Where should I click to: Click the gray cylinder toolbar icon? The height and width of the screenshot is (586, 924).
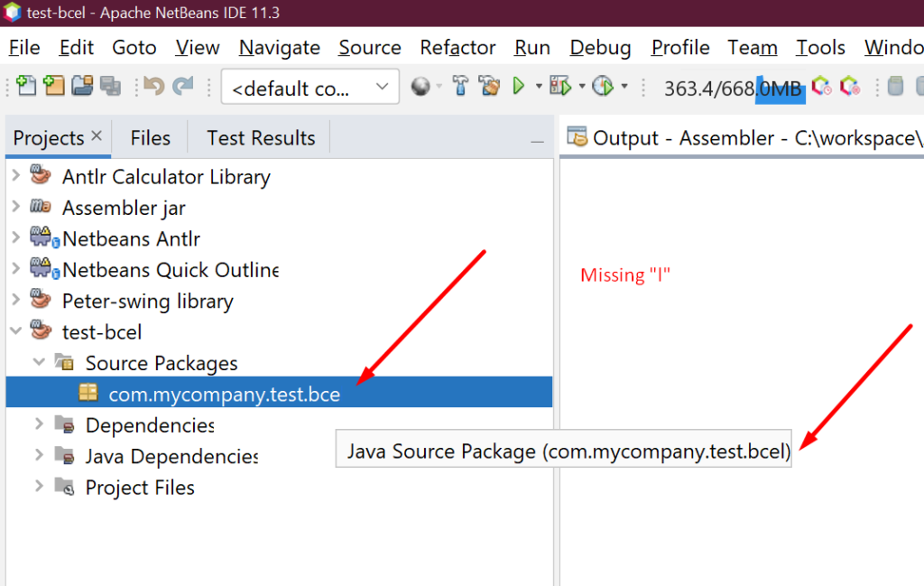(895, 87)
